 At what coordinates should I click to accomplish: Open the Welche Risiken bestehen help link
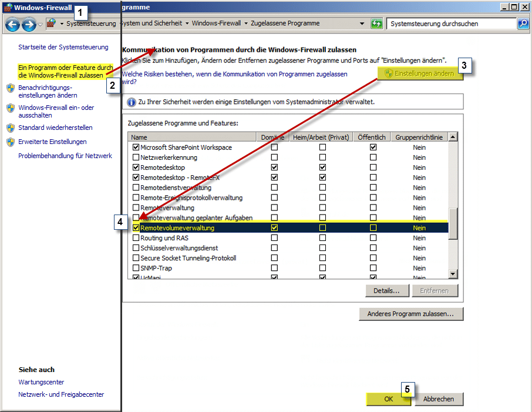[234, 78]
